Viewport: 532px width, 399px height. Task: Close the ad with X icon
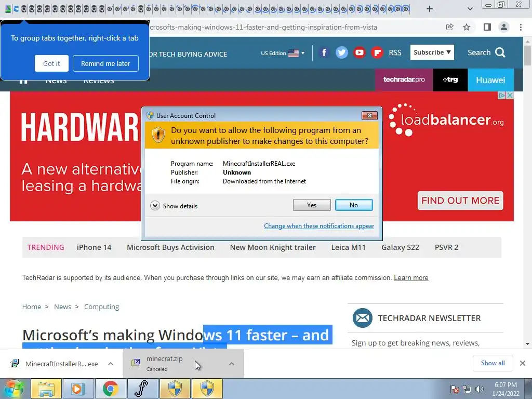pyautogui.click(x=510, y=96)
